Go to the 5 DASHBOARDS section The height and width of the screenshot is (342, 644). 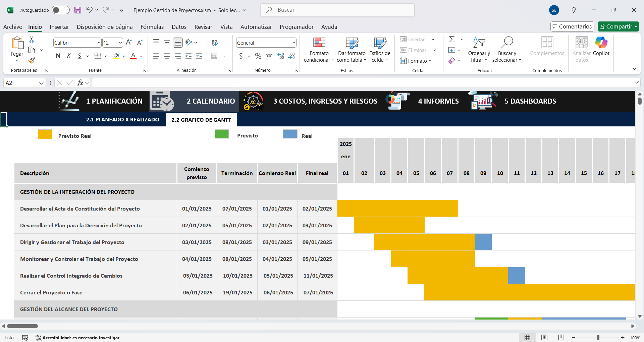pyautogui.click(x=530, y=101)
